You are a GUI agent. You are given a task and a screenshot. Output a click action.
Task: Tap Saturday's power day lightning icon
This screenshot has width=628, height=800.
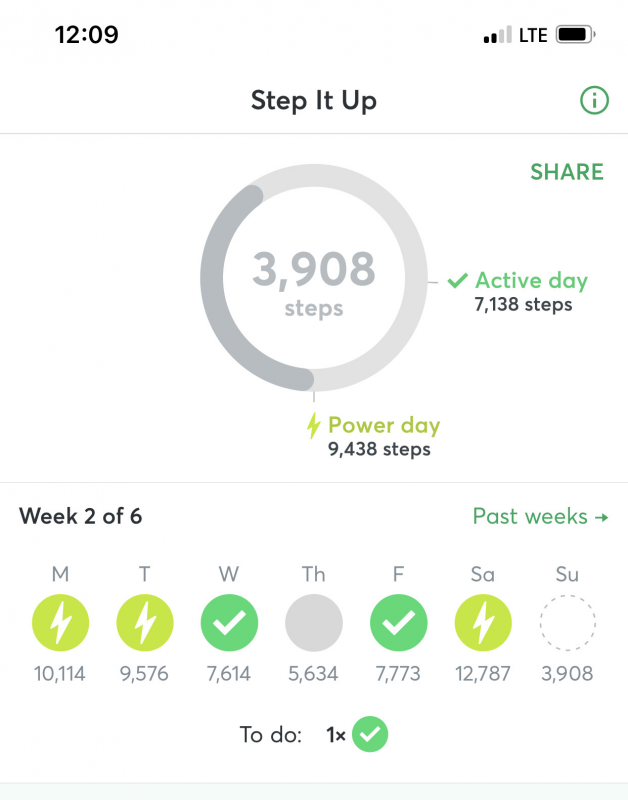pyautogui.click(x=483, y=622)
